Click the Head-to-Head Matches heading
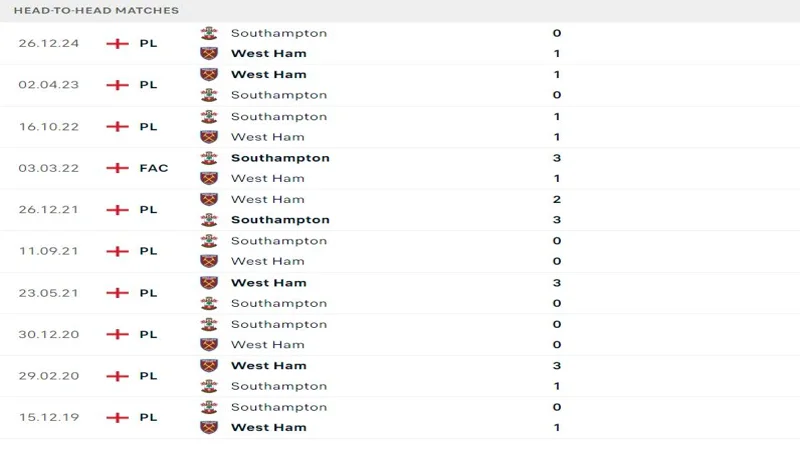Image resolution: width=800 pixels, height=450 pixels. pos(97,10)
